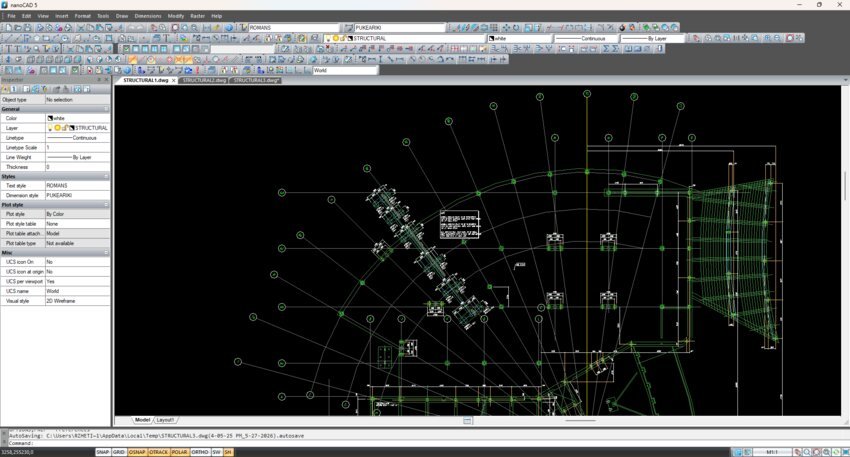Click Linetype Scale value in Inspector
The image size is (850, 457).
[78, 147]
